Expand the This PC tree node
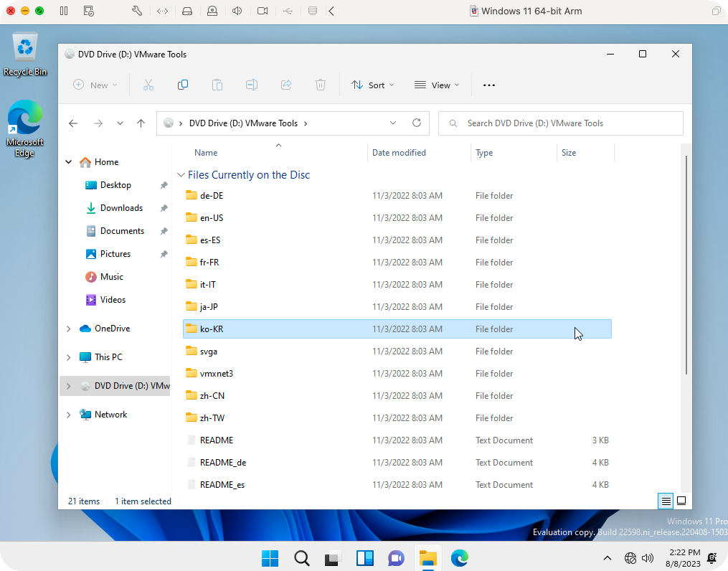The image size is (728, 571). (x=69, y=357)
